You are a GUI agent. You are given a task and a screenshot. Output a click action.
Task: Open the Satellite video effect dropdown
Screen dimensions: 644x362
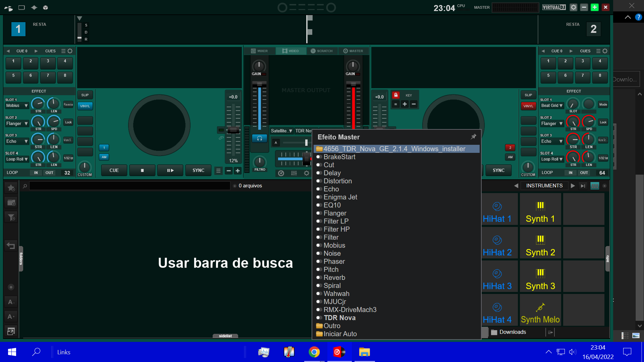click(281, 131)
